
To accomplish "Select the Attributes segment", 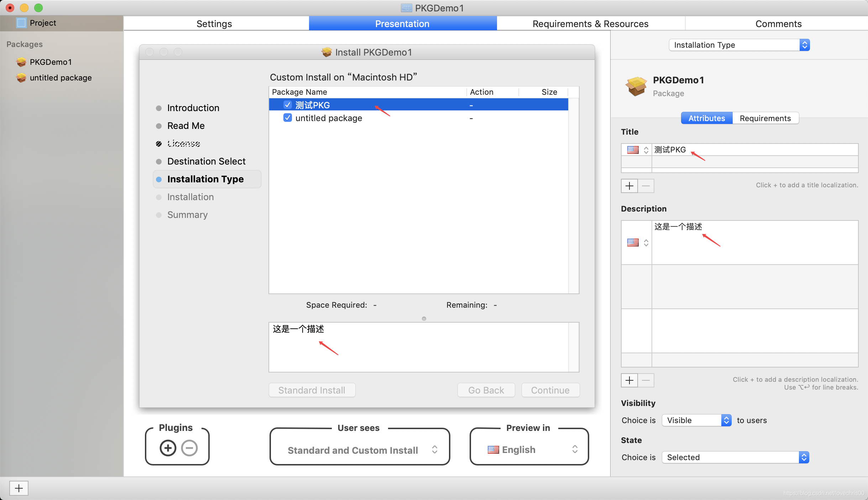I will tap(707, 118).
